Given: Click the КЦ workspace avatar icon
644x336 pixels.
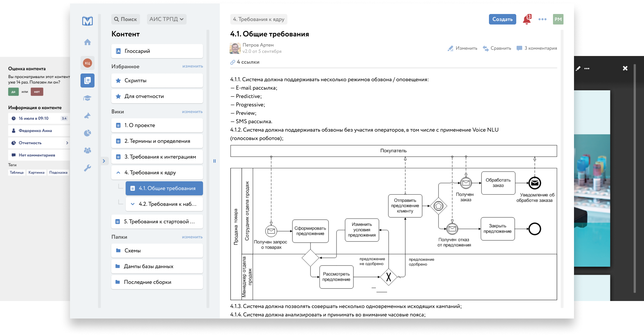Looking at the screenshot, I should click(87, 63).
